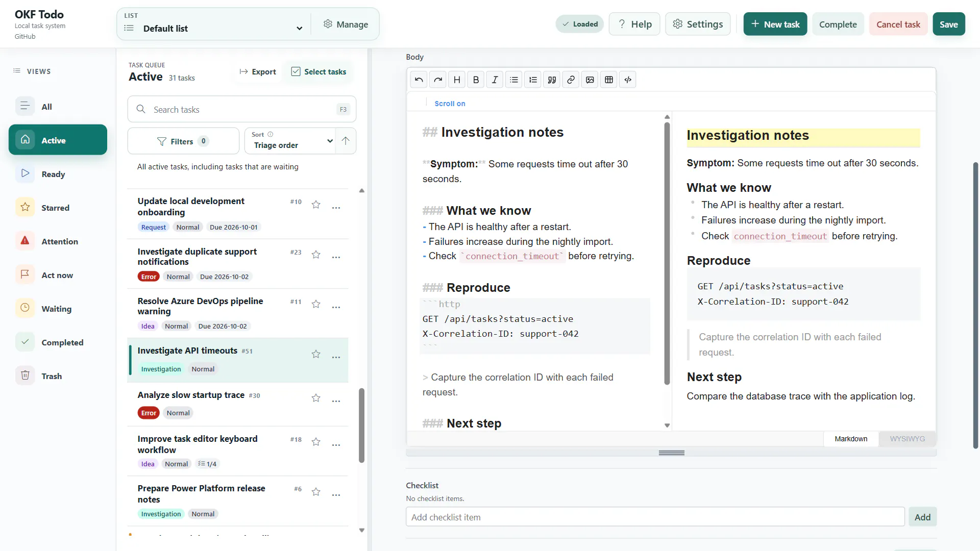Toggle Select tasks mode
The width and height of the screenshot is (980, 551).
(x=318, y=72)
